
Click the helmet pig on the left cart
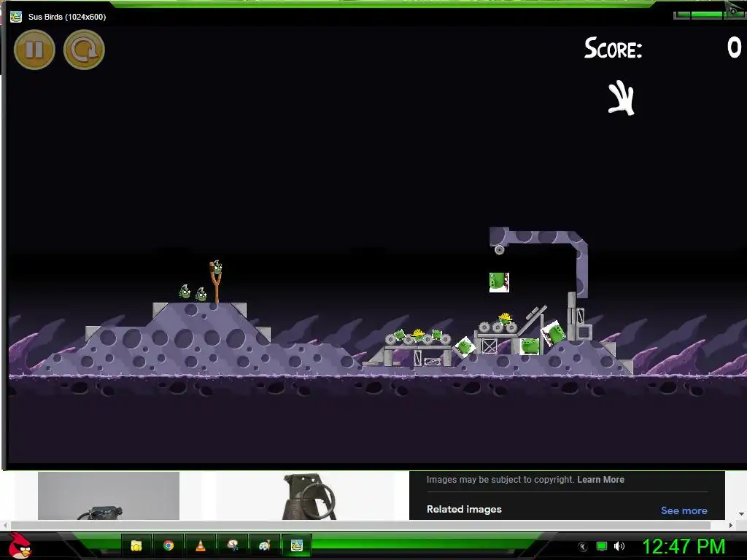tap(418, 334)
